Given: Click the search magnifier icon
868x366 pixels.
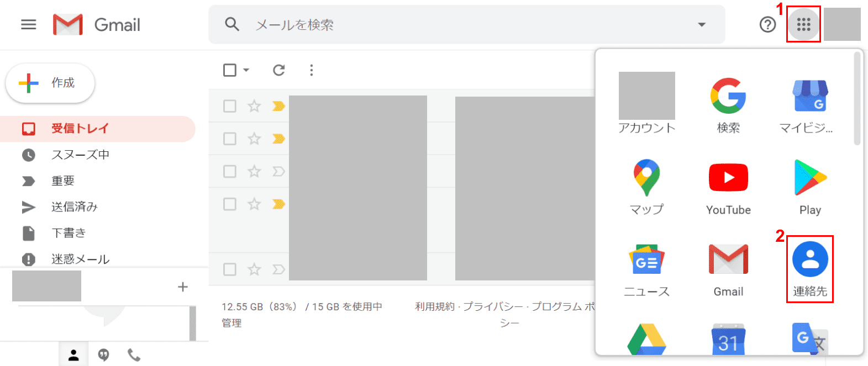Looking at the screenshot, I should 232,24.
